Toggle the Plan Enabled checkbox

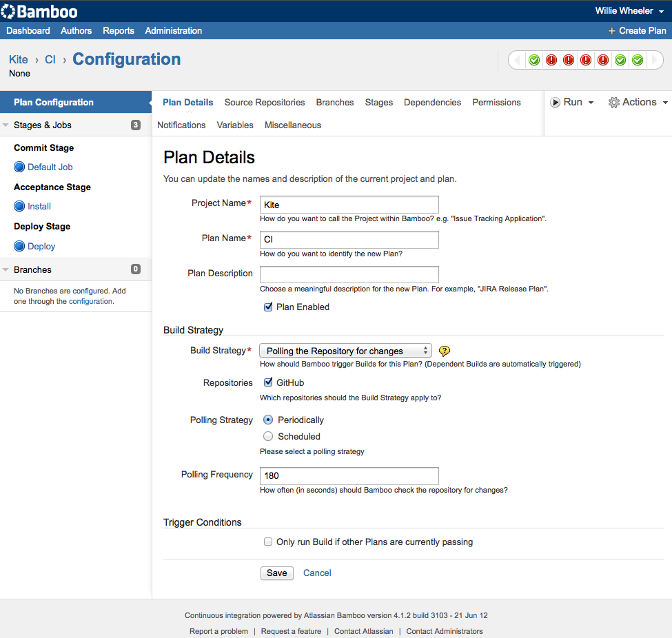[x=268, y=307]
